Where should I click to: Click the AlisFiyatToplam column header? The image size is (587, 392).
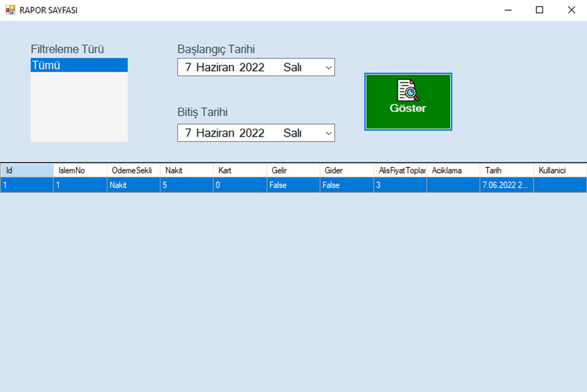coord(400,170)
